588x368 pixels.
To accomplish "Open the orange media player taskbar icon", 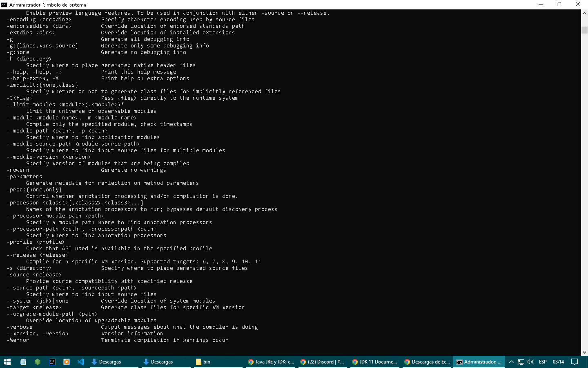I will [67, 362].
